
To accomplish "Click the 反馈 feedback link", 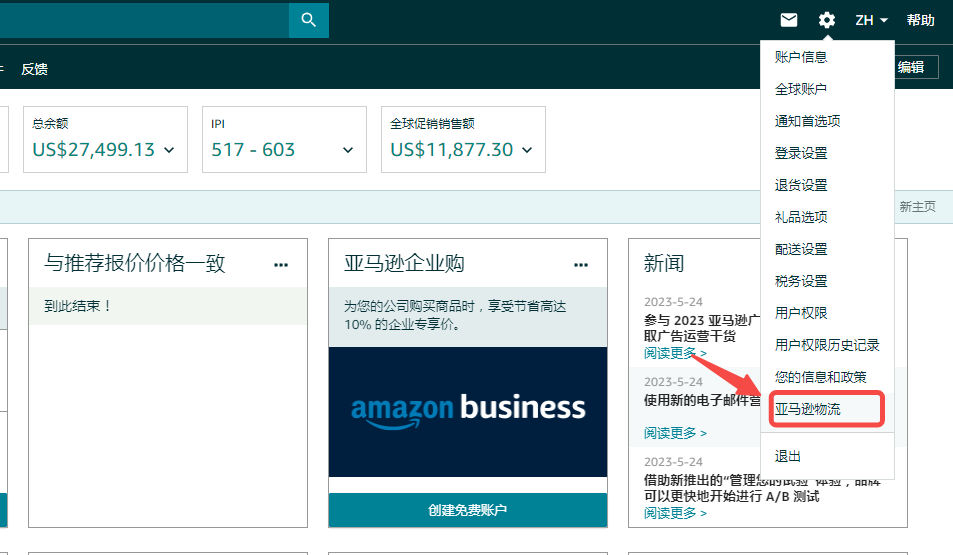I will point(35,69).
